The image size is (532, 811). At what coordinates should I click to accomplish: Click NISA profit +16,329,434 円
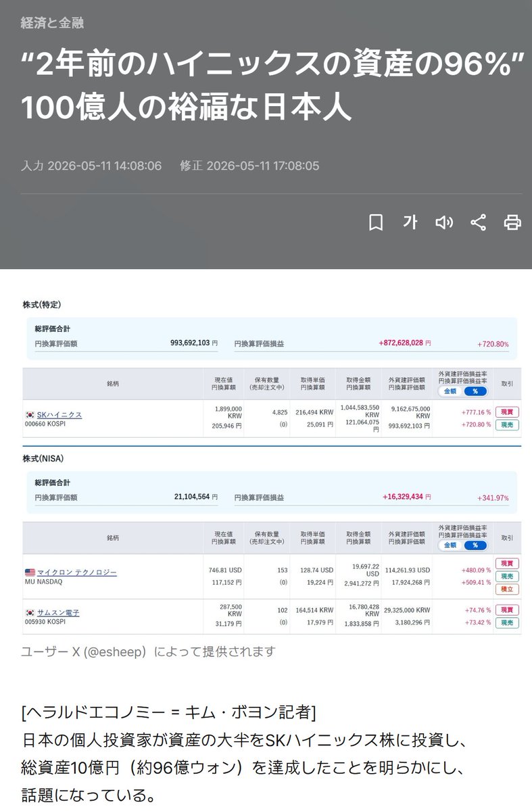[407, 497]
